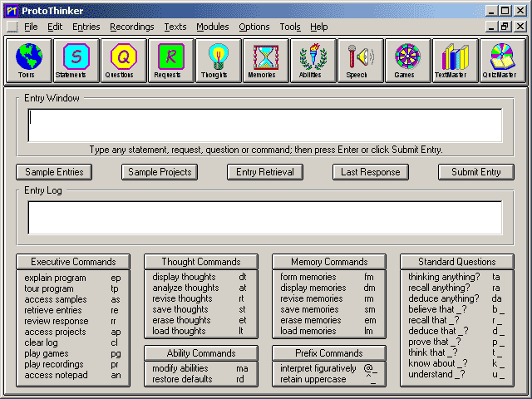Select the Abilities torch icon
532x399 pixels.
[313, 61]
